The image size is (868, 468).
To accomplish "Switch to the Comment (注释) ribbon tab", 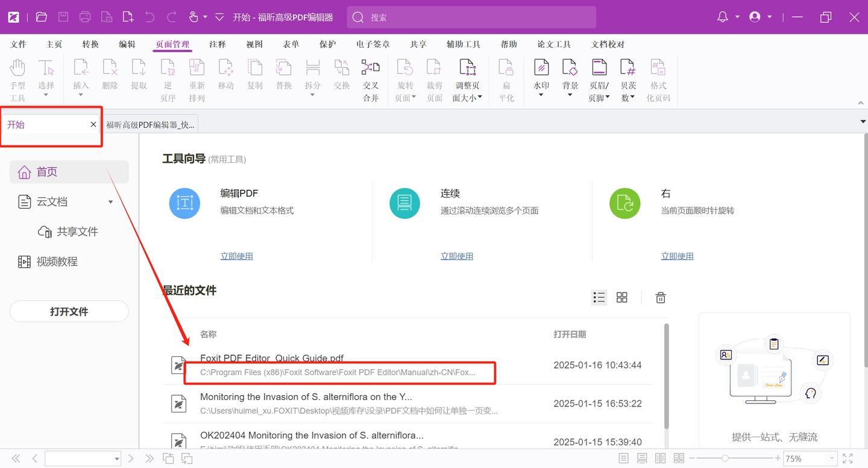I will (x=218, y=45).
